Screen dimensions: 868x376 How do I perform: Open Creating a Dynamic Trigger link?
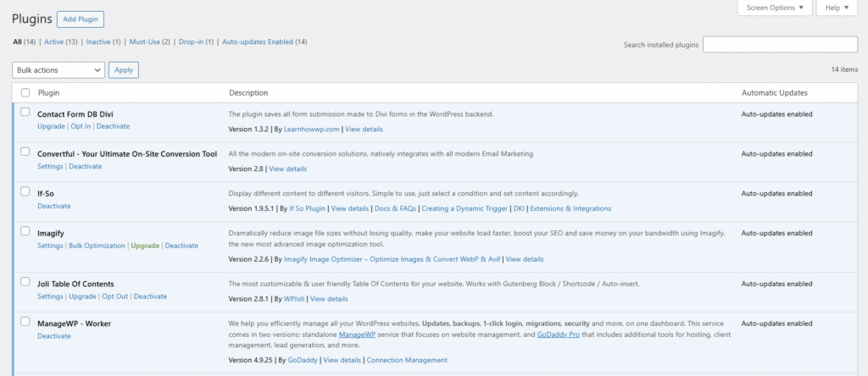[x=465, y=208]
